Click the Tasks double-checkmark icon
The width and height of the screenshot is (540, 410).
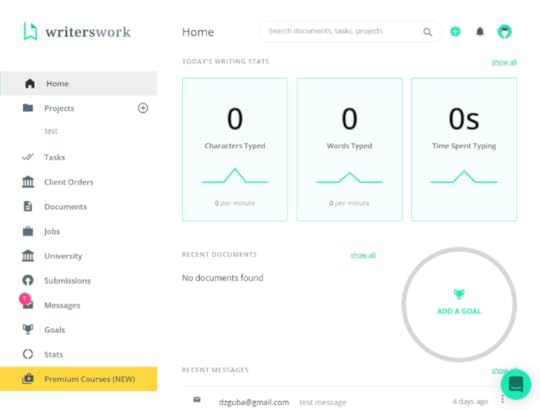[x=28, y=157]
